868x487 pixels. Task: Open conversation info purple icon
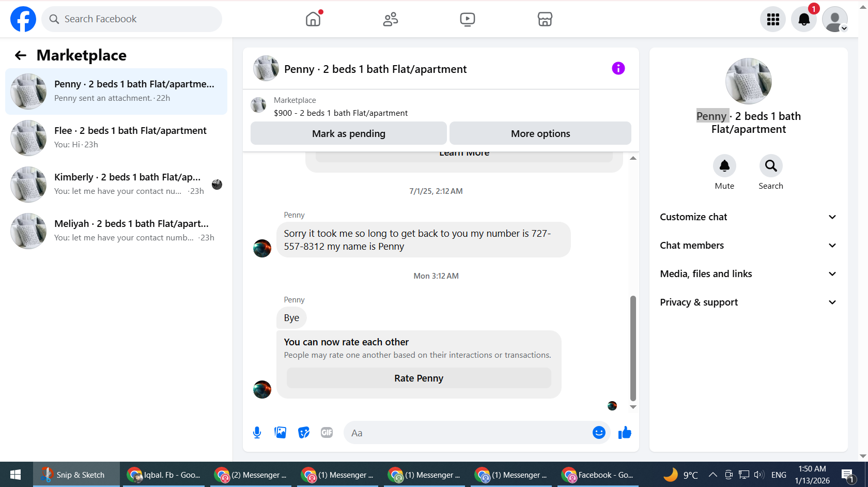[x=618, y=68]
